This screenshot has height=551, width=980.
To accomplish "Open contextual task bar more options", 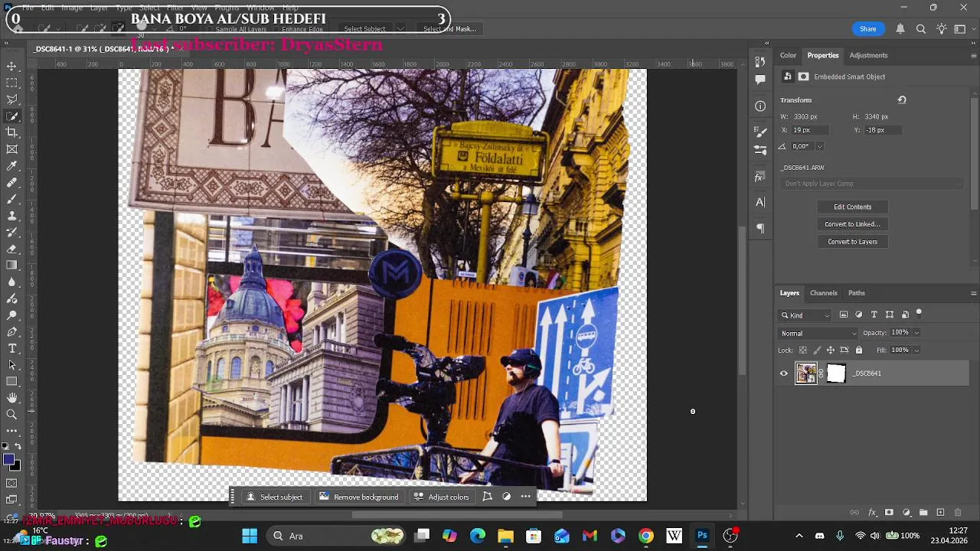I will point(525,497).
